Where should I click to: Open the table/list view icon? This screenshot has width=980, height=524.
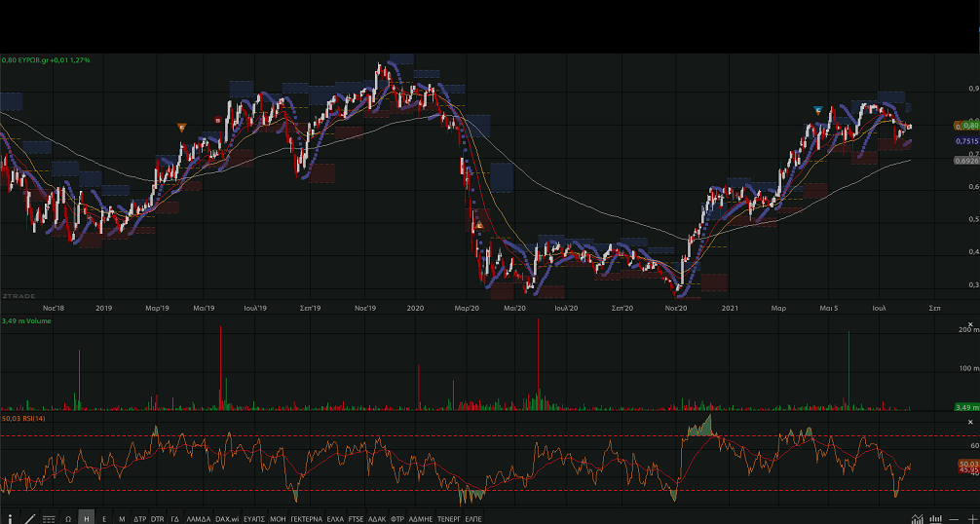tap(49, 518)
